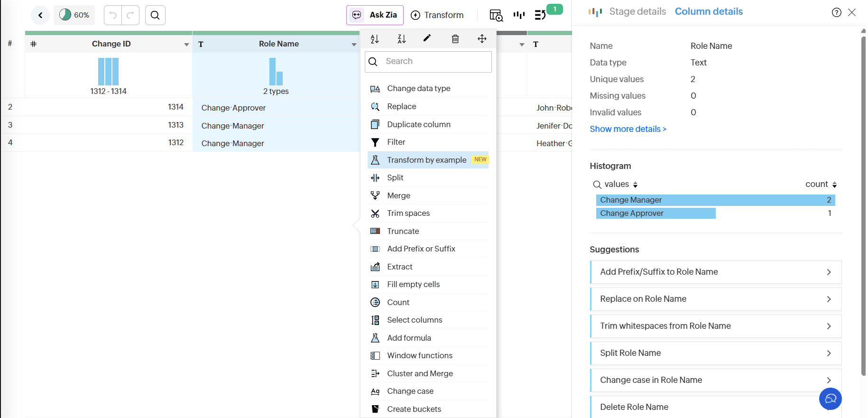This screenshot has height=418, width=868.
Task: Click the Ask Zia button
Action: click(x=375, y=15)
